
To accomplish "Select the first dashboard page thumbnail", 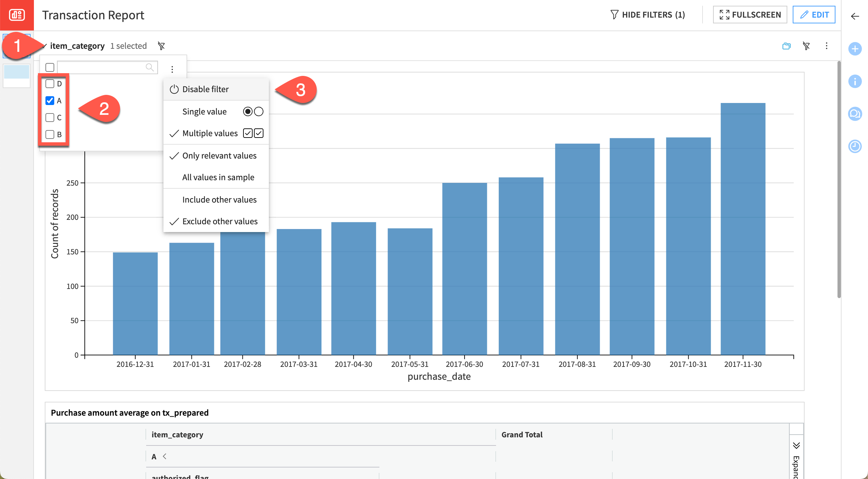I will click(x=17, y=46).
